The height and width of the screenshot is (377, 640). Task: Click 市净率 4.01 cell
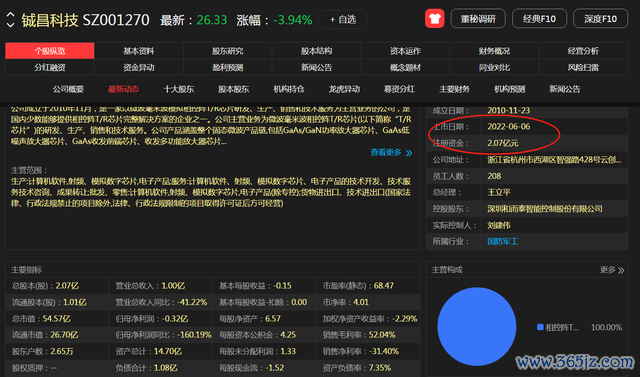369,302
